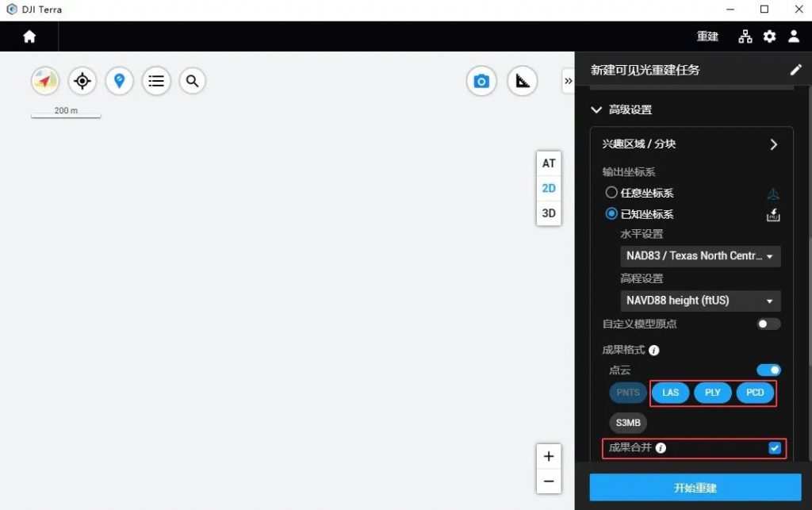The image size is (812, 510).
Task: Toggle LAS point cloud format
Action: [x=671, y=393]
